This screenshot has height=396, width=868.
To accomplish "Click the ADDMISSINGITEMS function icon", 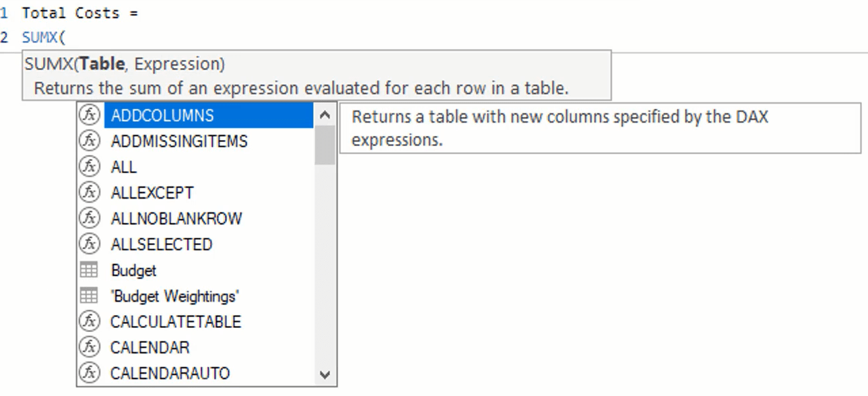I will coord(89,141).
